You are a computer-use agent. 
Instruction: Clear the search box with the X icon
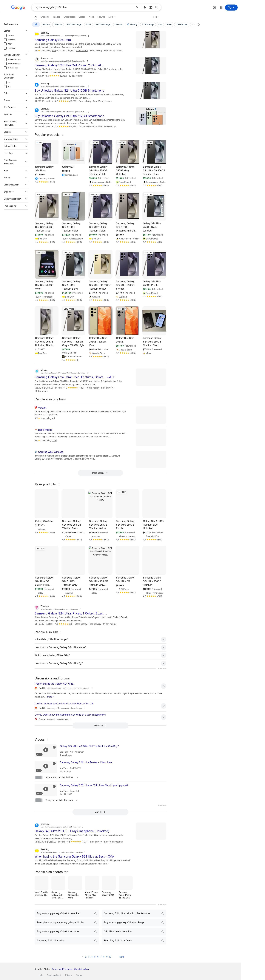137,7
